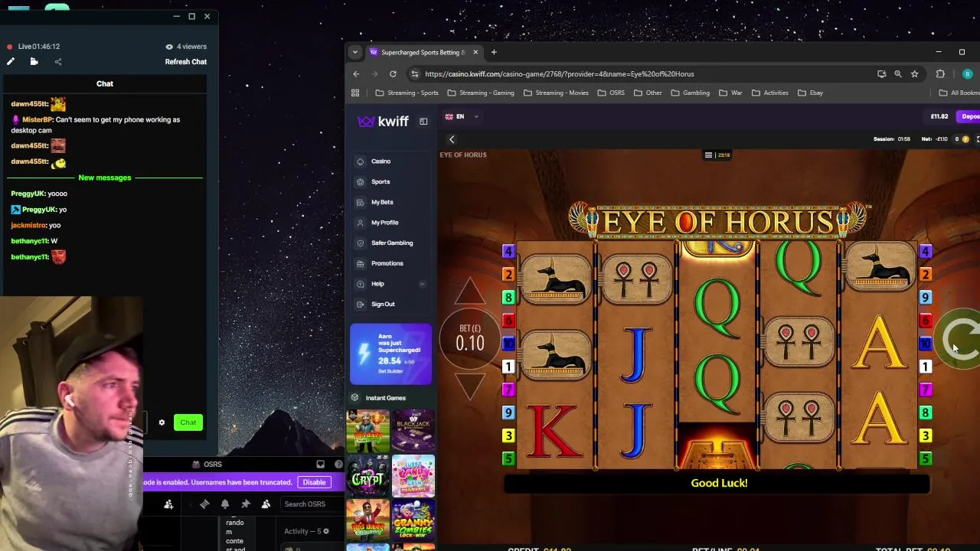
Task: Open the slot game hamburger menu beside 23:18
Action: pyautogui.click(x=708, y=155)
